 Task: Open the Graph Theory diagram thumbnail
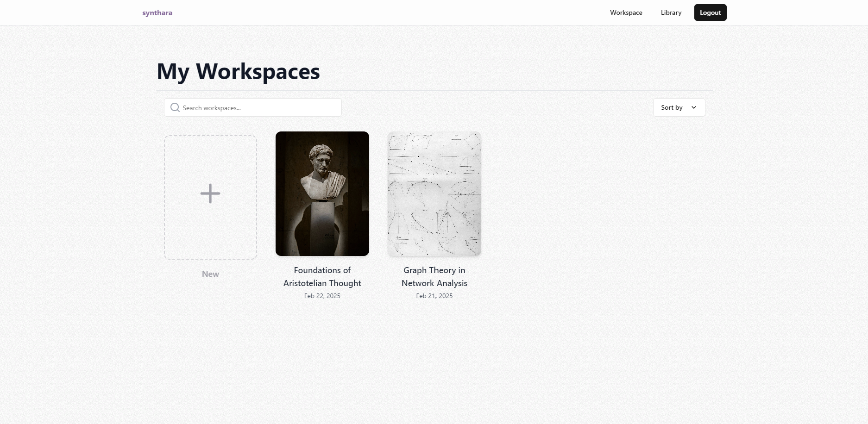(434, 193)
